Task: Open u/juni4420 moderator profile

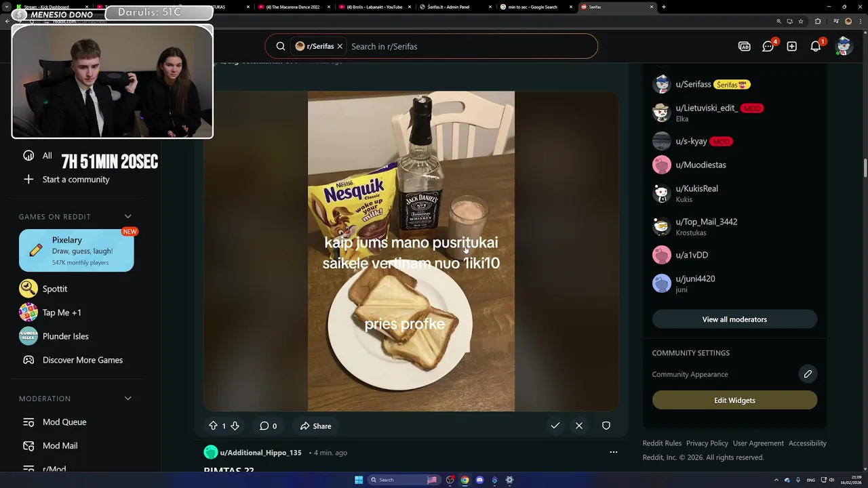Action: coord(695,279)
